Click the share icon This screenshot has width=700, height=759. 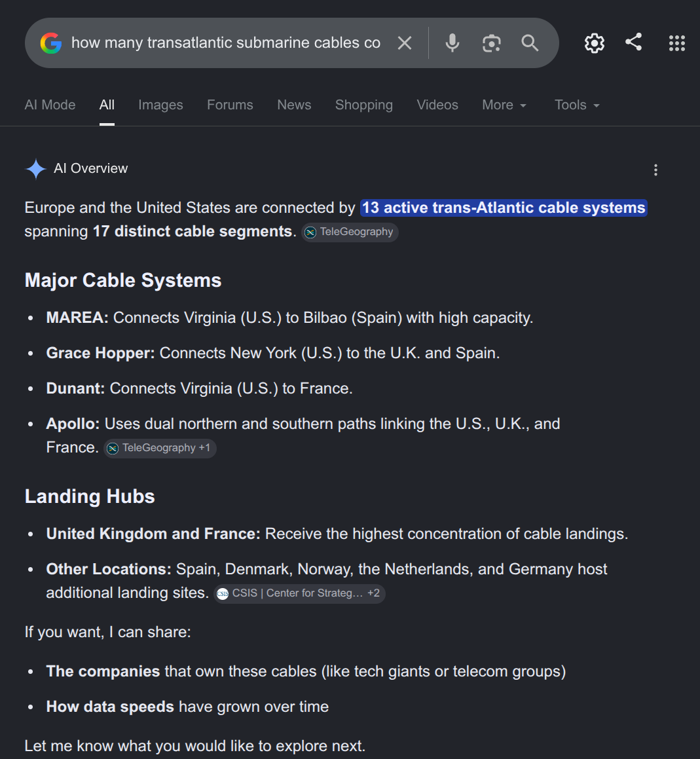point(633,42)
